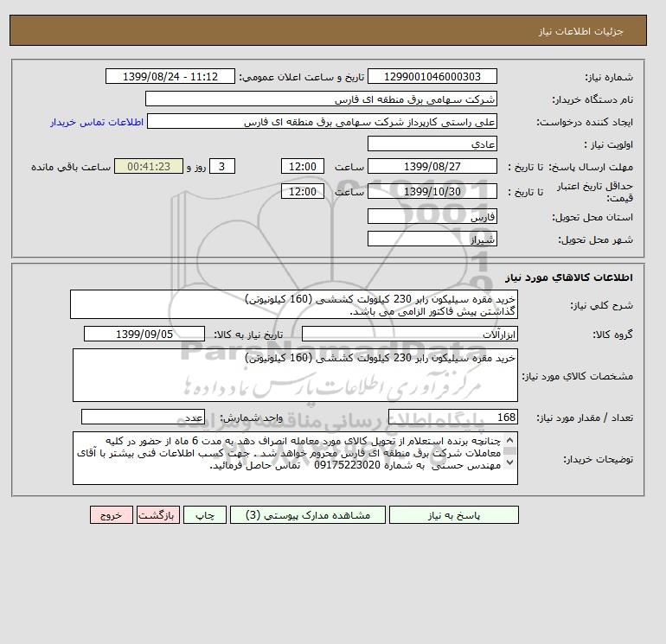Click the 'خروج' exit button

(x=112, y=515)
